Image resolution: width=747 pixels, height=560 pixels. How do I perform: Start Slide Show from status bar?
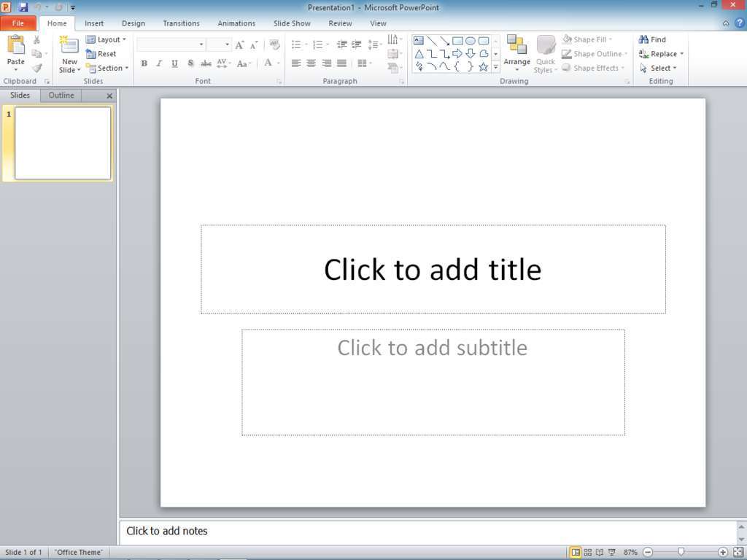click(x=612, y=553)
